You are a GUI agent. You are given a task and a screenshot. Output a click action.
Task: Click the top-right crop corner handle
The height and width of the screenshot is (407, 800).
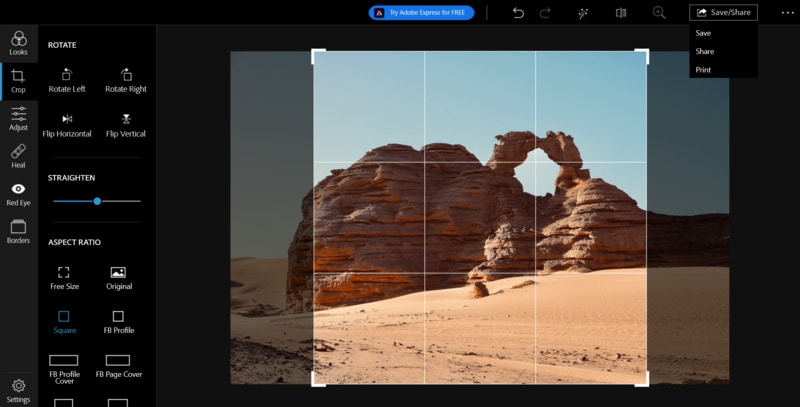(642, 56)
